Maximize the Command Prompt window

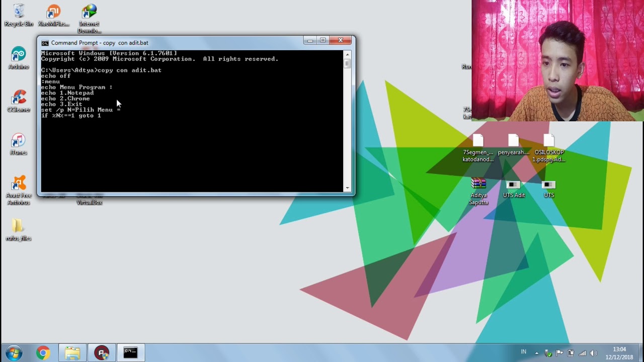[x=323, y=40]
